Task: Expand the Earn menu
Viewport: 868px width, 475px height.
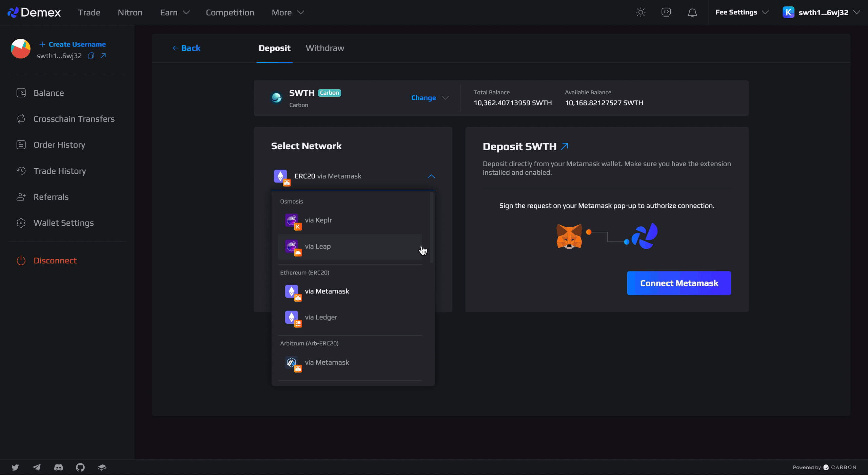Action: pos(175,13)
